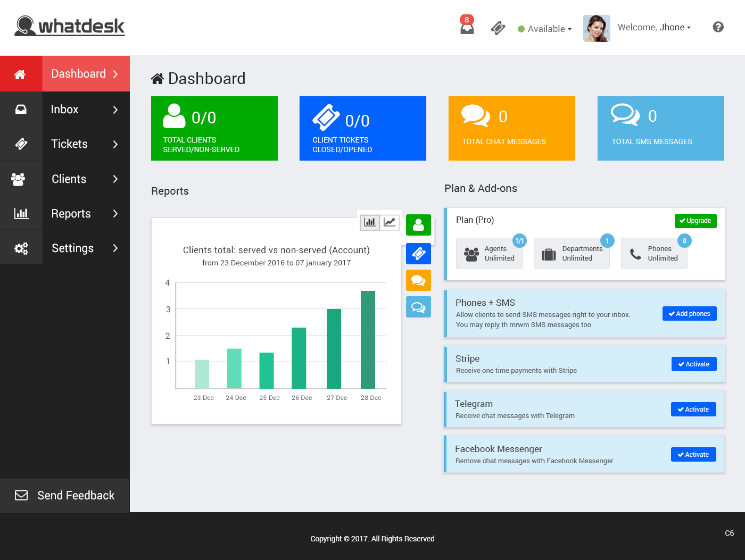Expand the Dashboard menu chevron
The height and width of the screenshot is (560, 745).
point(115,74)
